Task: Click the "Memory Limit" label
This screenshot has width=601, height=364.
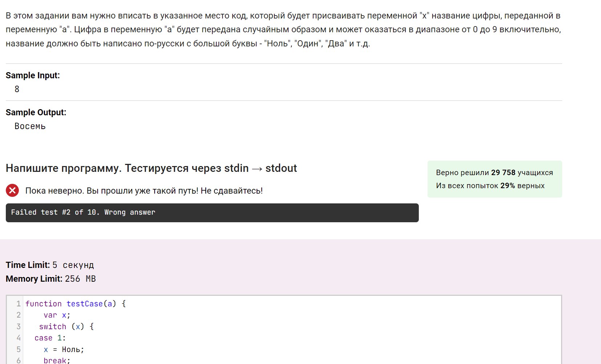Action: [x=34, y=279]
